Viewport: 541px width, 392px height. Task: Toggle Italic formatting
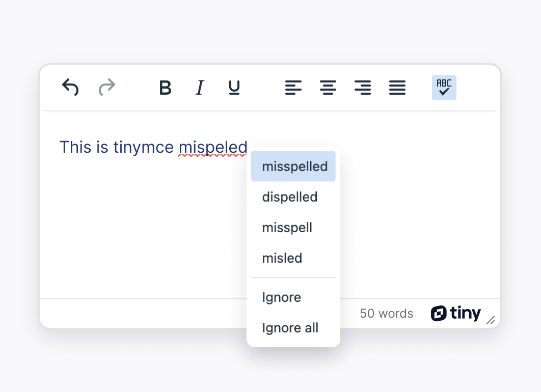[x=199, y=88]
